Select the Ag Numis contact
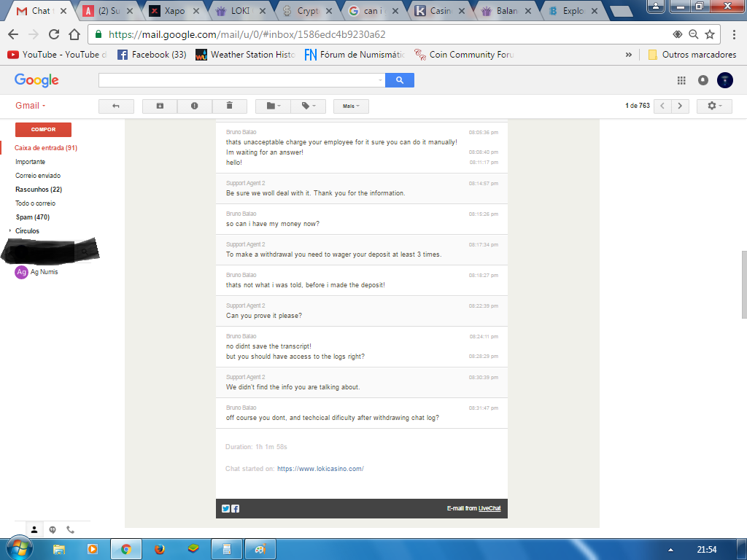 [x=36, y=272]
